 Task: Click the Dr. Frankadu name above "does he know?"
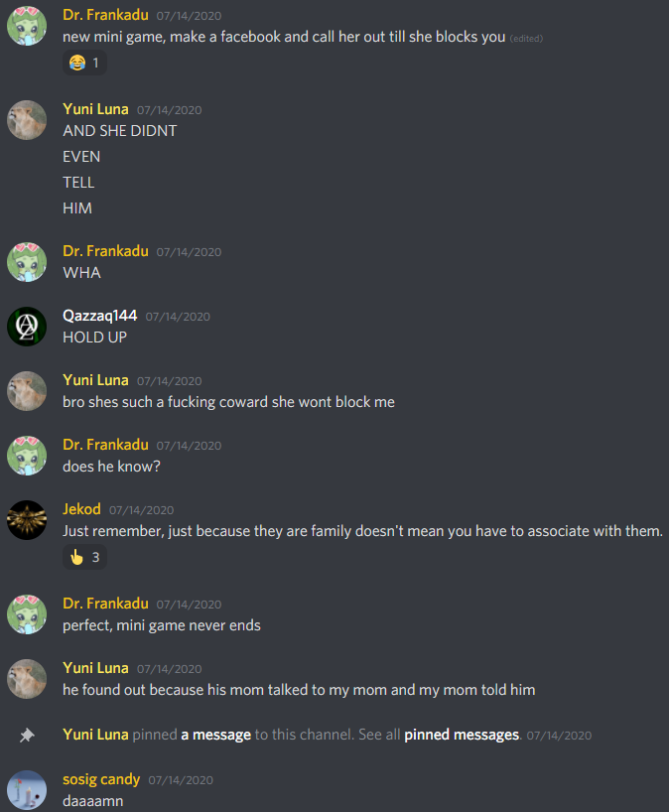(x=105, y=445)
